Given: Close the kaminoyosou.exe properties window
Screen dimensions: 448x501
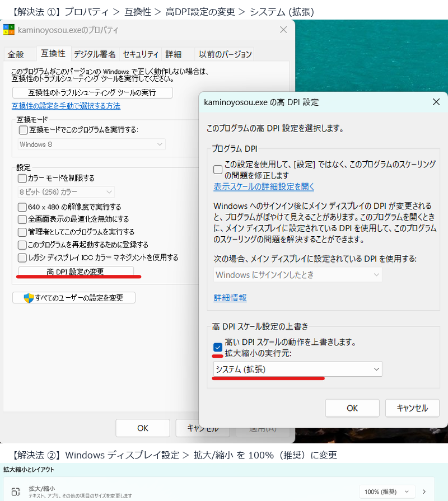Looking at the screenshot, I should (283, 30).
